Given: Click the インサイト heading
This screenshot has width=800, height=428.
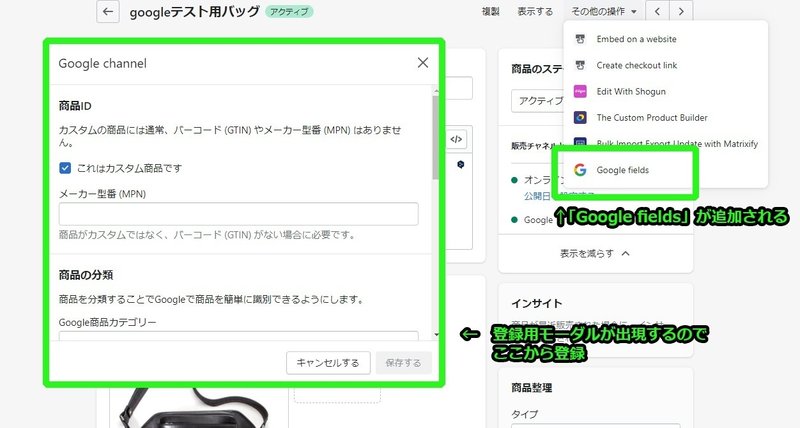Looking at the screenshot, I should point(537,303).
